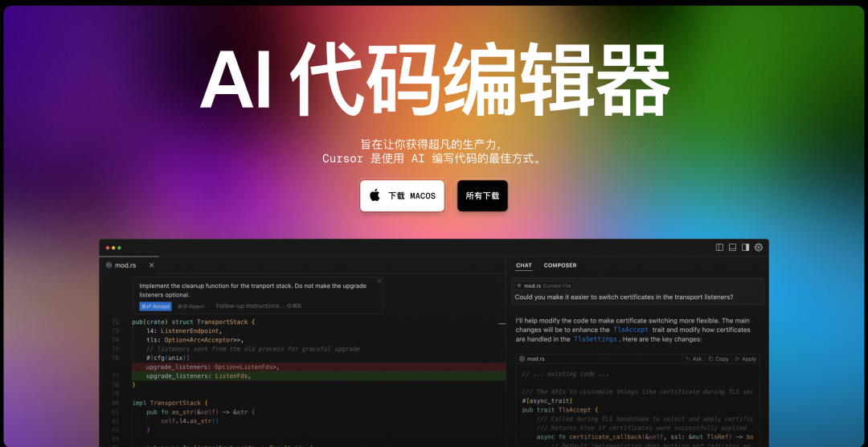Viewport: 868px width, 447px height.
Task: Open the all downloads page (所有下载)
Action: 482,195
